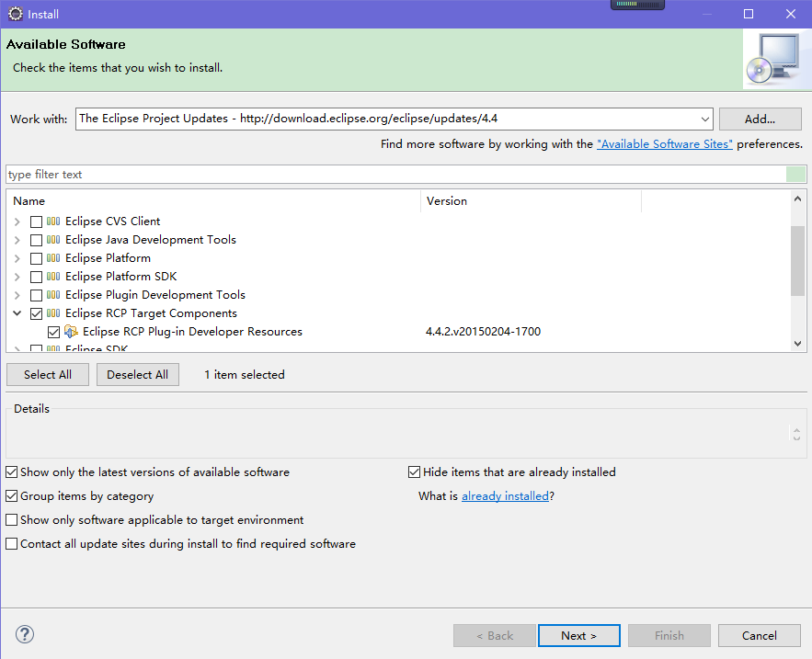Close the Install dialog window

[x=790, y=14]
